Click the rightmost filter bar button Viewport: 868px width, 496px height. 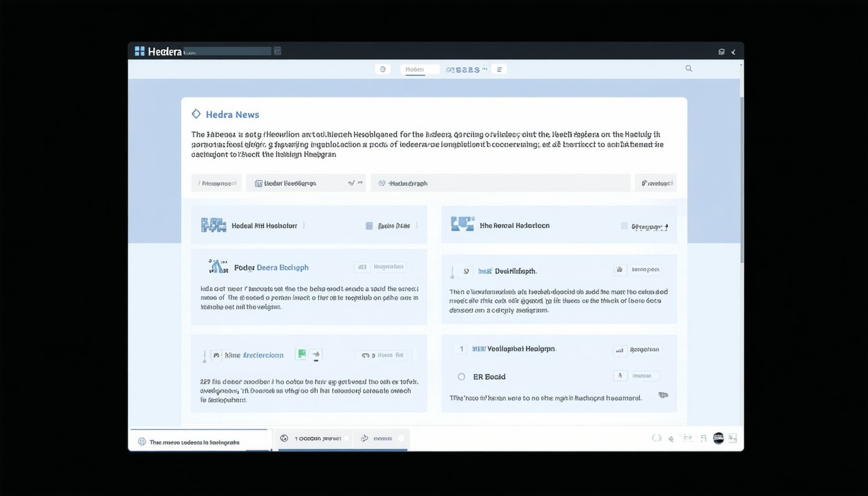pos(655,183)
